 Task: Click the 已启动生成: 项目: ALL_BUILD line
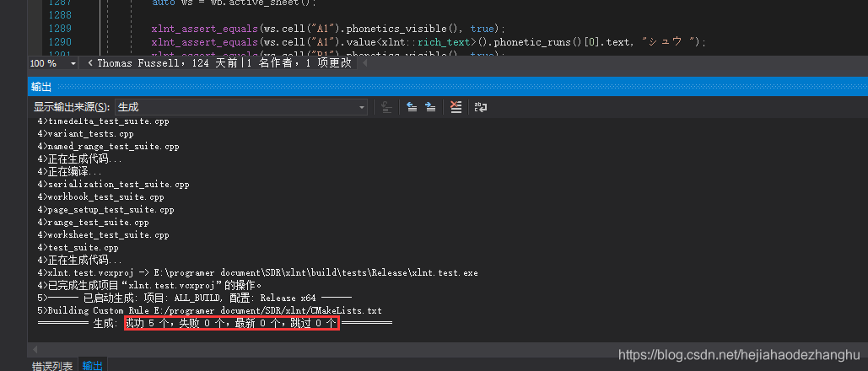coord(194,298)
